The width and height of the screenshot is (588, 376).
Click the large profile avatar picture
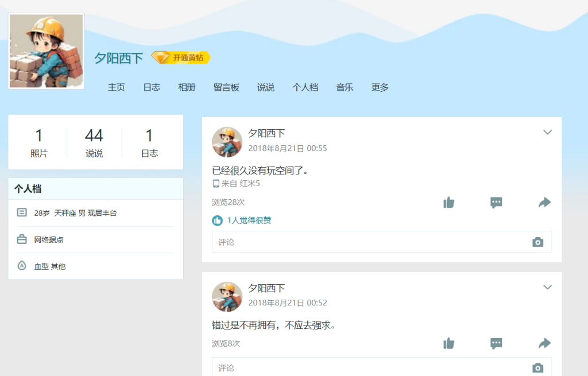pos(47,51)
